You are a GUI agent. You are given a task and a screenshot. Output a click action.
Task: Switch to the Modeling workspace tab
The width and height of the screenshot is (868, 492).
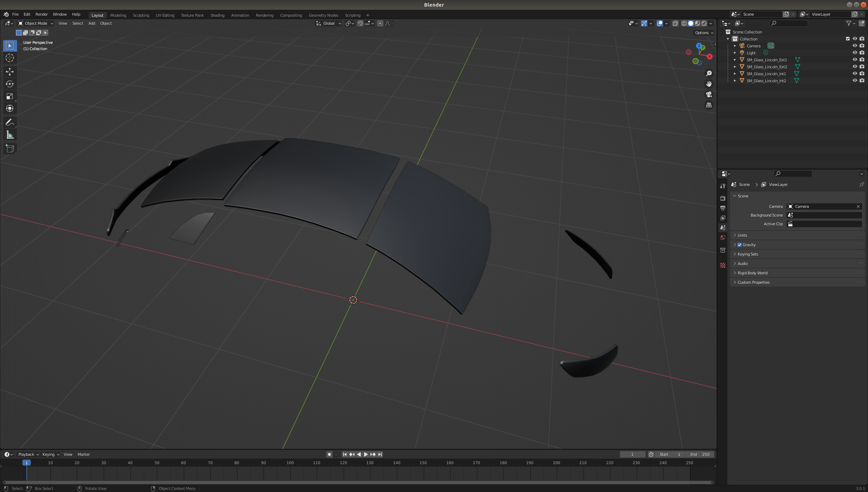pyautogui.click(x=118, y=15)
